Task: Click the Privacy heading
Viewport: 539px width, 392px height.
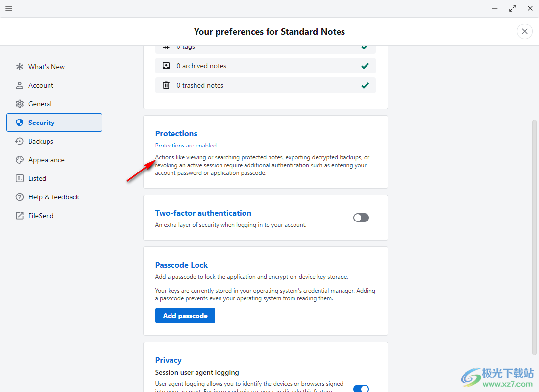Action: pyautogui.click(x=169, y=360)
